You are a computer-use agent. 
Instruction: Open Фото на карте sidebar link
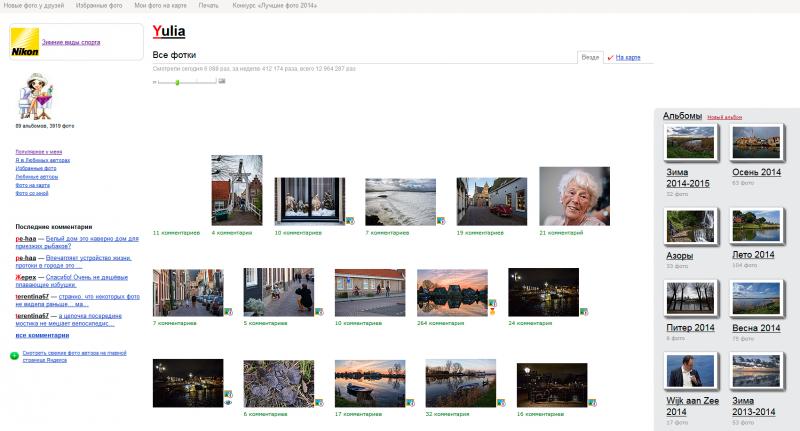click(33, 185)
